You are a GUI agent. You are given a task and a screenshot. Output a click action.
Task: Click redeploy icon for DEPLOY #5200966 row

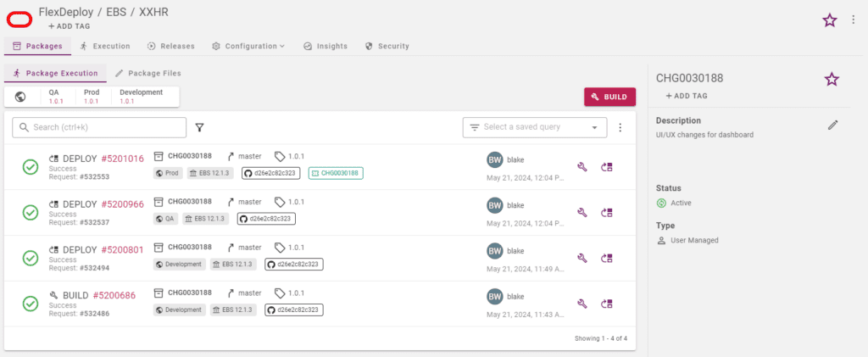point(607,213)
